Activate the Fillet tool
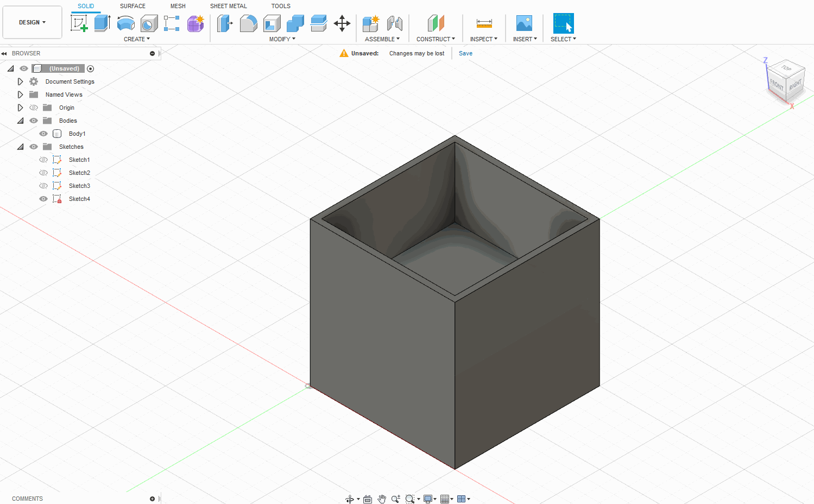This screenshot has height=504, width=814. (x=248, y=23)
